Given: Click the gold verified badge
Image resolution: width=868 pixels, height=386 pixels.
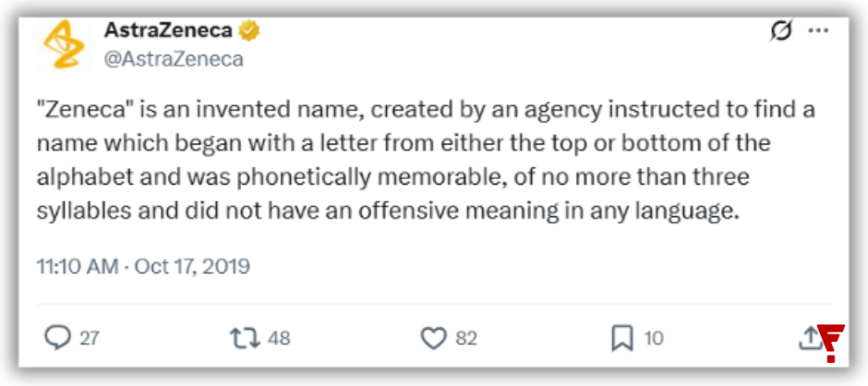Looking at the screenshot, I should tap(249, 32).
